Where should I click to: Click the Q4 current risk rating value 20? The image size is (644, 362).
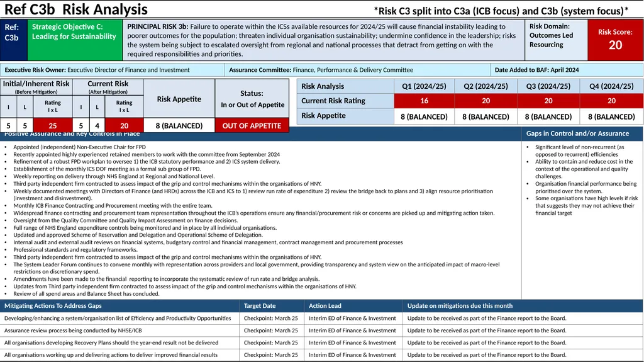coord(611,101)
